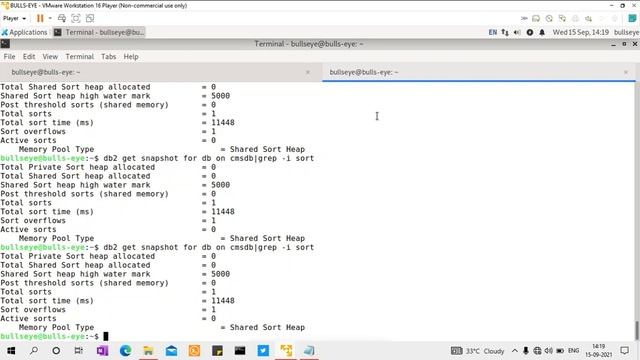The width and height of the screenshot is (640, 360).
Task: Select the Terminal taskbar button in guest panel
Action: click(99, 32)
